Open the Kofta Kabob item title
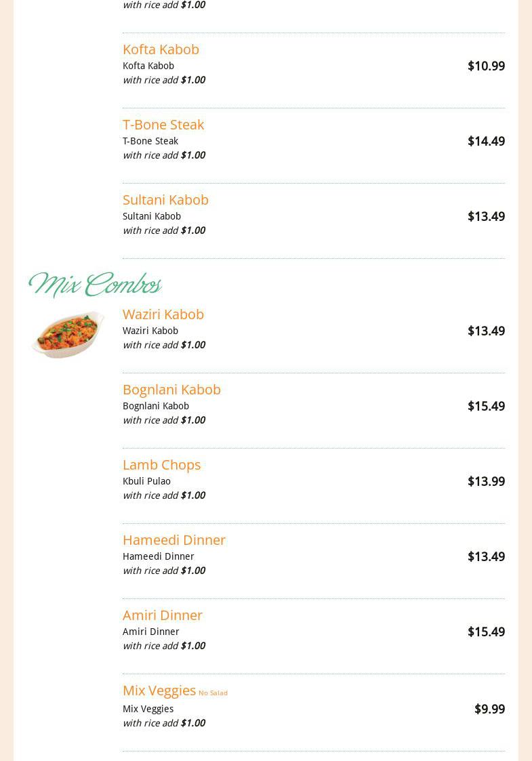Viewport: 532px width, 761px height. (x=161, y=49)
